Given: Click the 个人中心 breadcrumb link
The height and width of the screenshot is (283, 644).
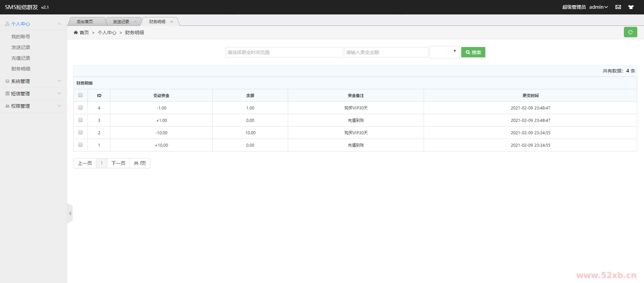Looking at the screenshot, I should point(107,33).
